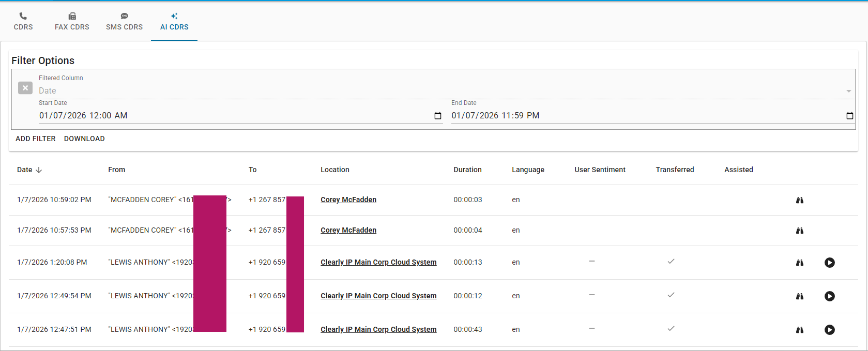This screenshot has width=868, height=351.
Task: Open Corey McFadden location link in first row
Action: (x=348, y=200)
